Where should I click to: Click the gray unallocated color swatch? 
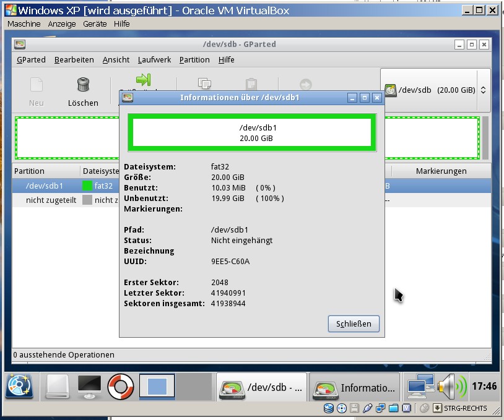pyautogui.click(x=87, y=200)
